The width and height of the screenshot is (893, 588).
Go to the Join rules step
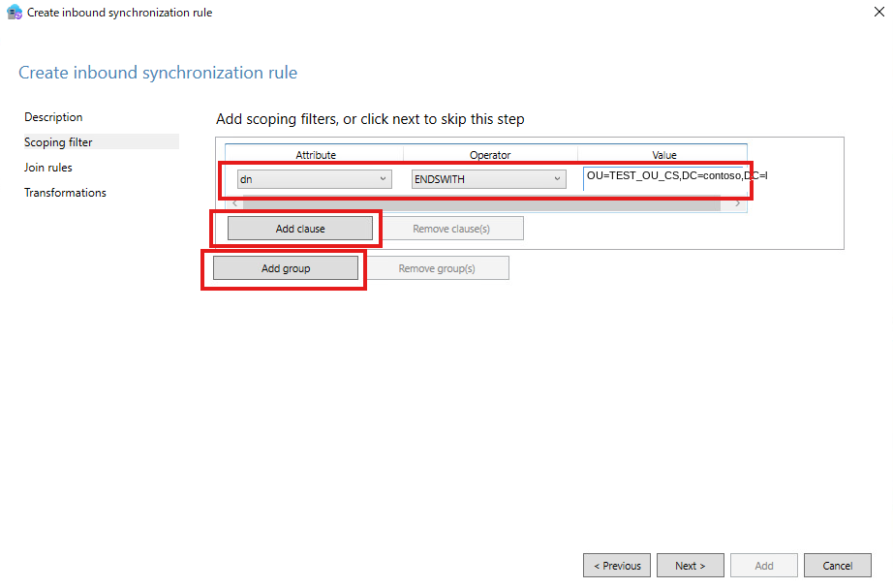[48, 168]
